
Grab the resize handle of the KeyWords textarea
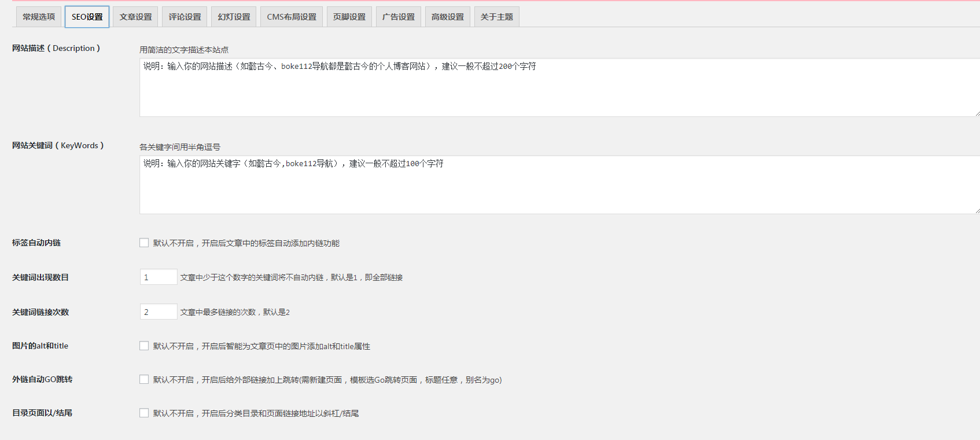point(977,211)
